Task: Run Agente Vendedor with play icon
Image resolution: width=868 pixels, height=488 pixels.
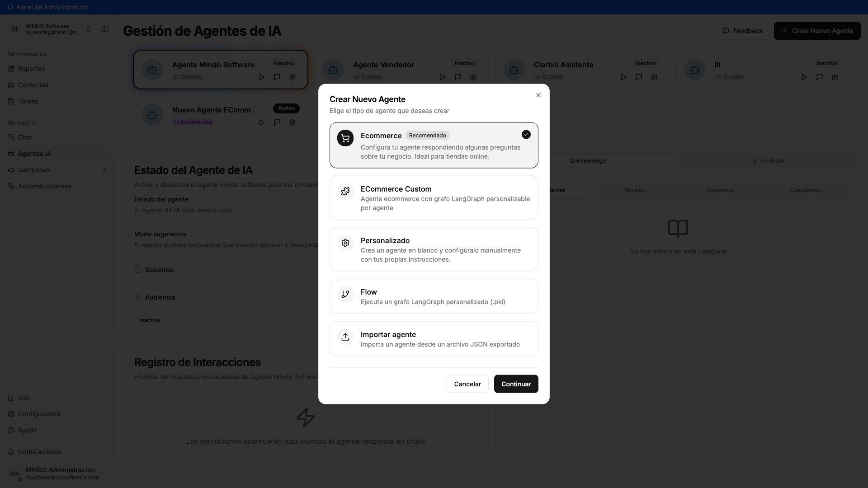Action: tap(443, 77)
